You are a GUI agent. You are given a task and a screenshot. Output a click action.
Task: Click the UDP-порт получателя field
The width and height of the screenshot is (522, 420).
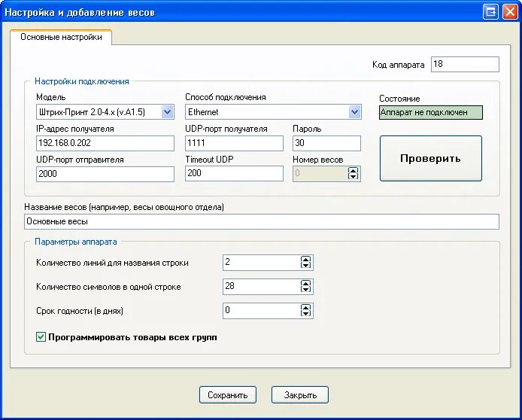[x=234, y=143]
